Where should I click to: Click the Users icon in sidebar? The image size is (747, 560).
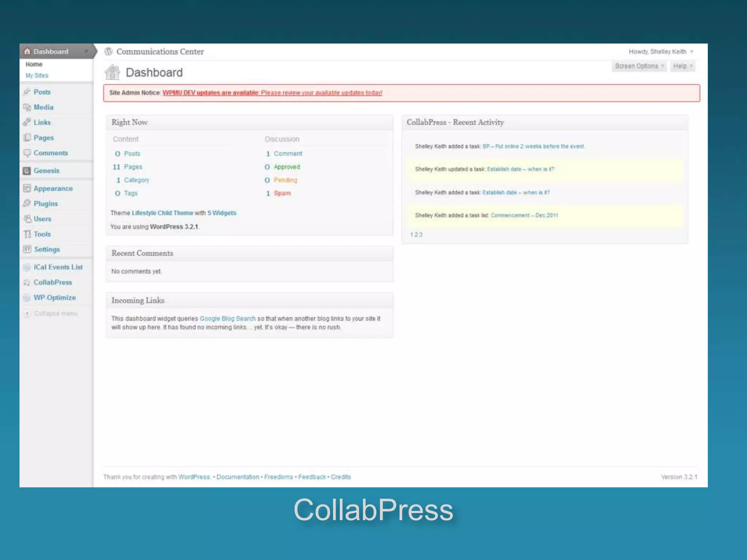27,219
